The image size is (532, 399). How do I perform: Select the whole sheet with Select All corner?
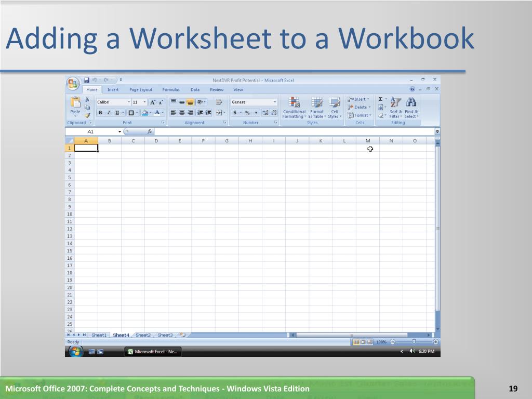pyautogui.click(x=70, y=140)
